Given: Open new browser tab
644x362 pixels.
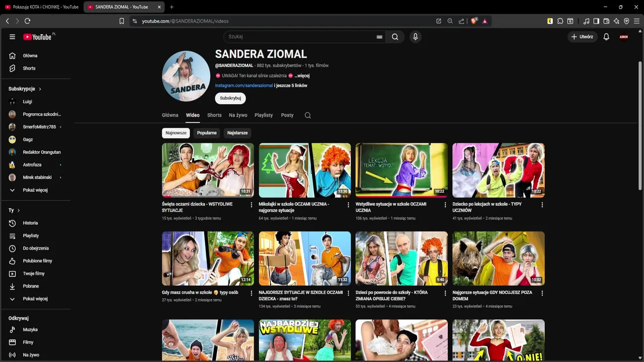Looking at the screenshot, I should tap(172, 7).
